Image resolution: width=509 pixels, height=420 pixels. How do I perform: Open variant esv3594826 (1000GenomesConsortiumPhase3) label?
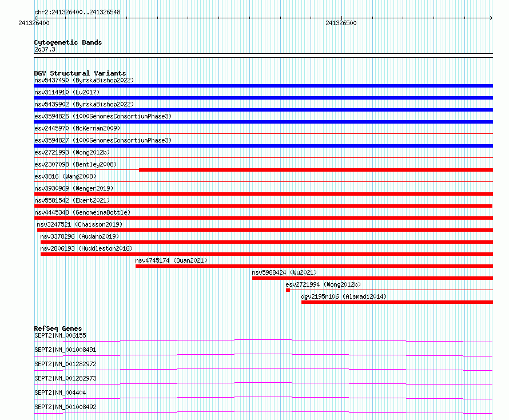[103, 116]
